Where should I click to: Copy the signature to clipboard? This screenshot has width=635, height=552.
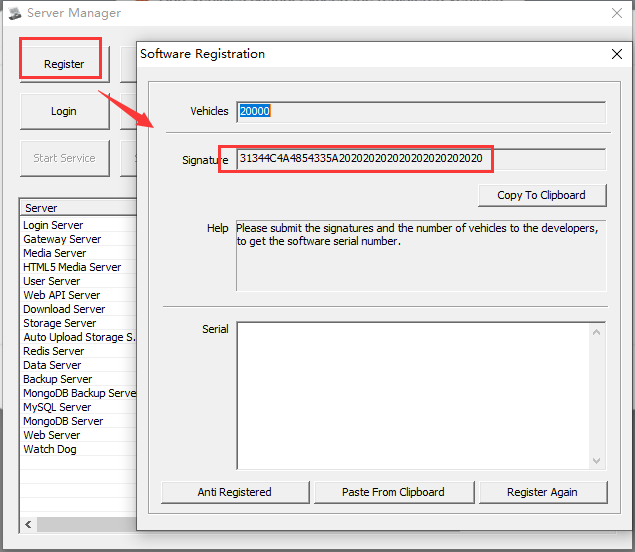tap(542, 195)
